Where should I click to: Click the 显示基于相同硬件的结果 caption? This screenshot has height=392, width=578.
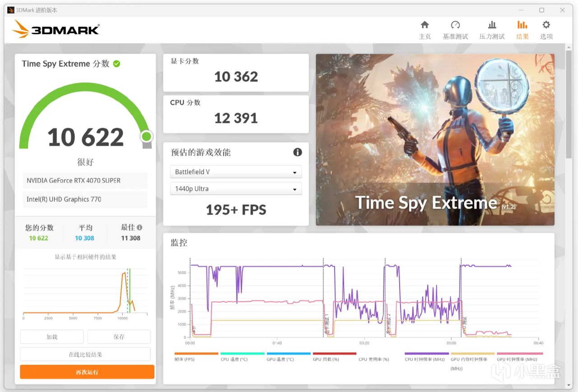click(x=85, y=257)
